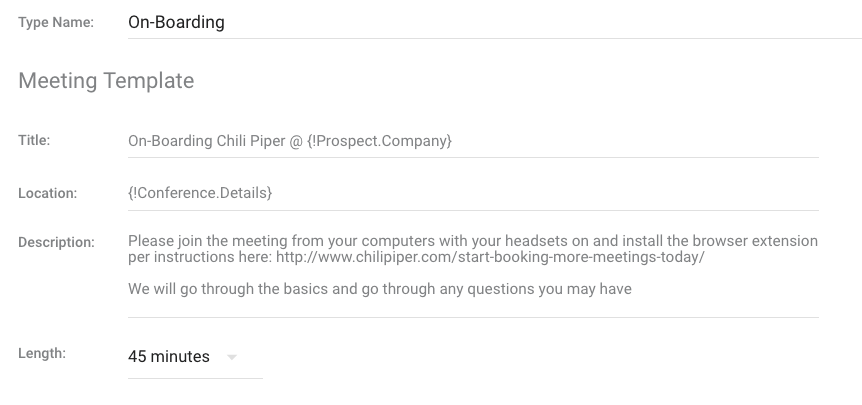Click the '45 minutes' value text
862x405 pixels.
click(169, 357)
